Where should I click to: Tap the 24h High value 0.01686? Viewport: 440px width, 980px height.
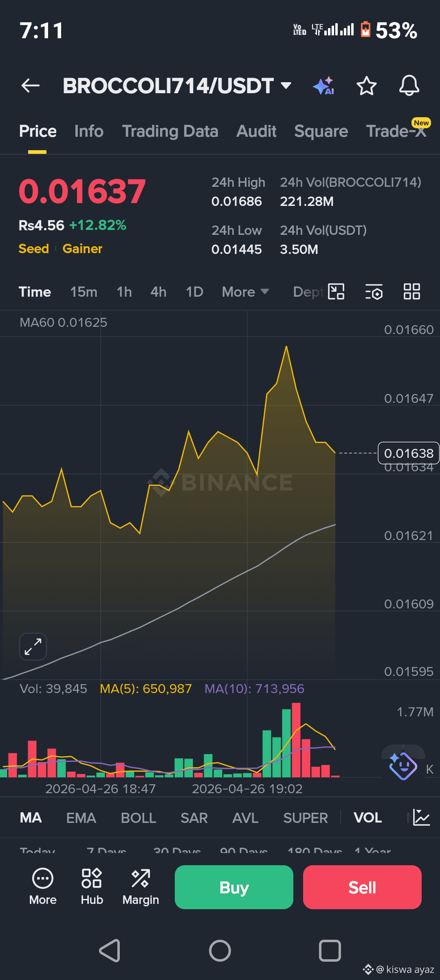coord(237,201)
